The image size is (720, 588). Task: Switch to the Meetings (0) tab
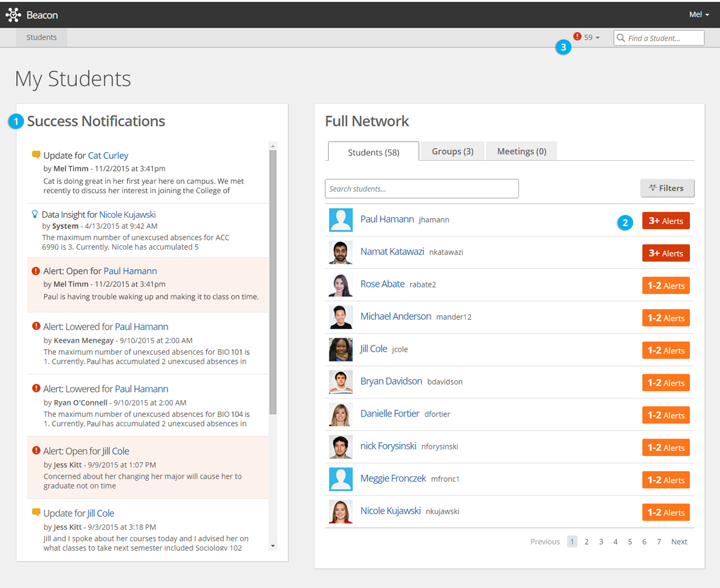click(x=521, y=151)
